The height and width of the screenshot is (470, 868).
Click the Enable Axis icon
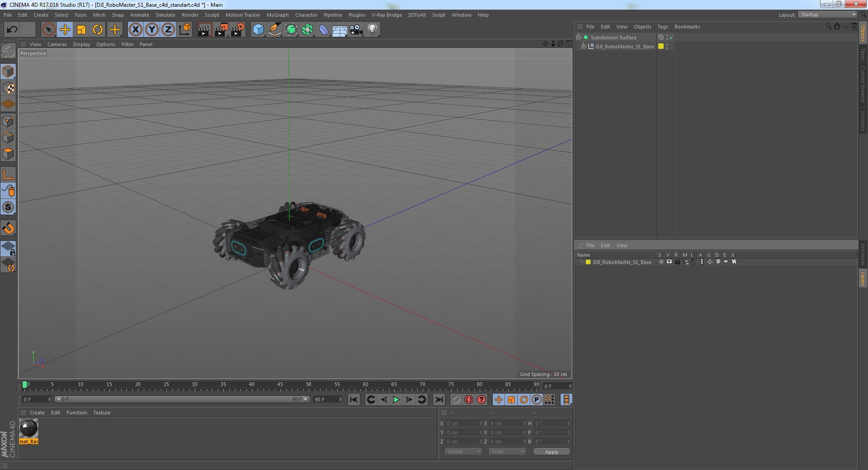point(8,174)
